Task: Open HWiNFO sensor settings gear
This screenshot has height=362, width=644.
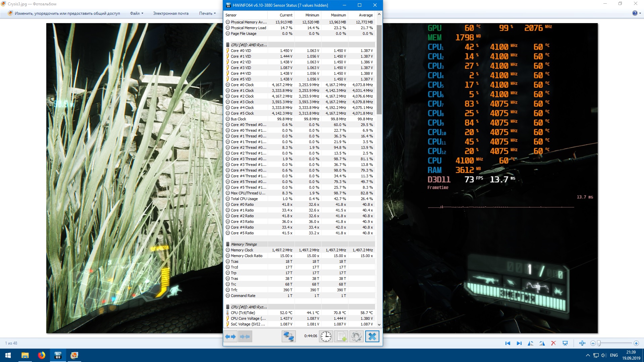Action: (356, 337)
